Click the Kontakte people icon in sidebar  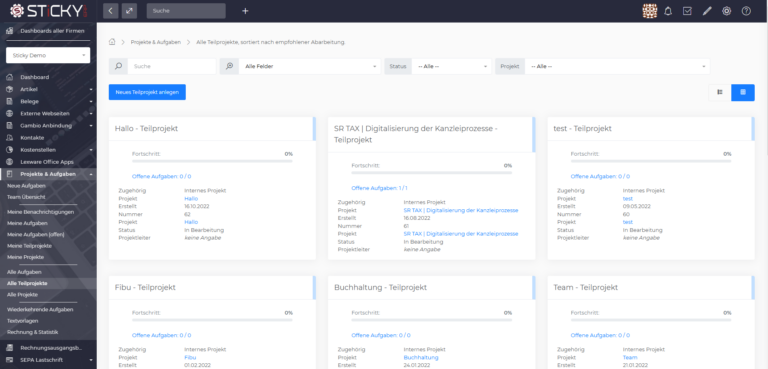point(9,138)
